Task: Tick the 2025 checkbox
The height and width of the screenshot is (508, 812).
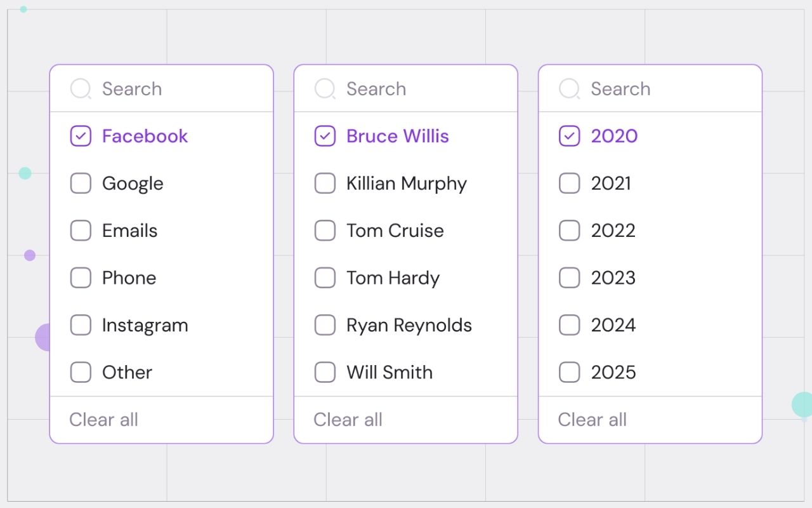Action: (x=569, y=372)
